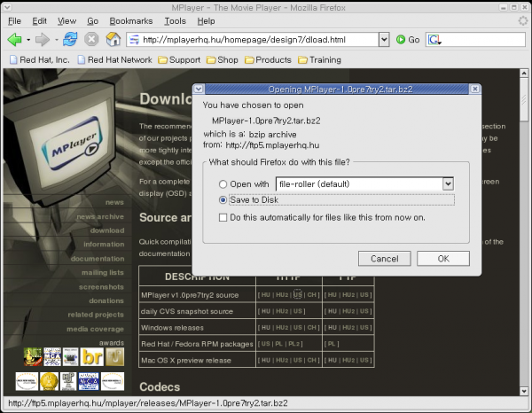Click the page icon in the address bar
This screenshot has width=532, height=413.
(x=135, y=40)
